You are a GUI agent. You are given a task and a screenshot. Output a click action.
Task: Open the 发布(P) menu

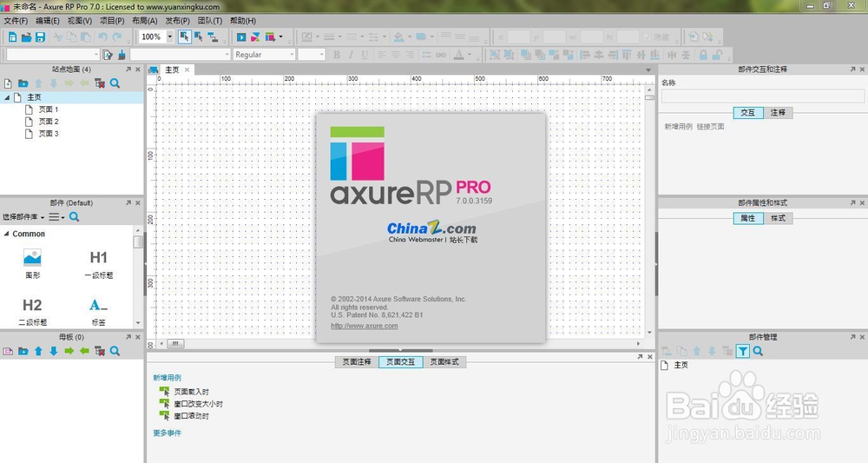point(178,21)
